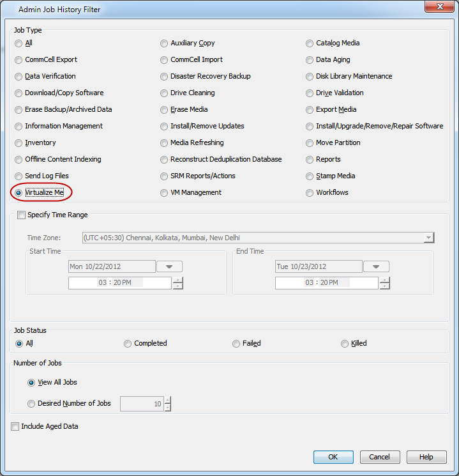Screen dimensions: 459x476
Task: Select the Killed job status
Action: 345,344
